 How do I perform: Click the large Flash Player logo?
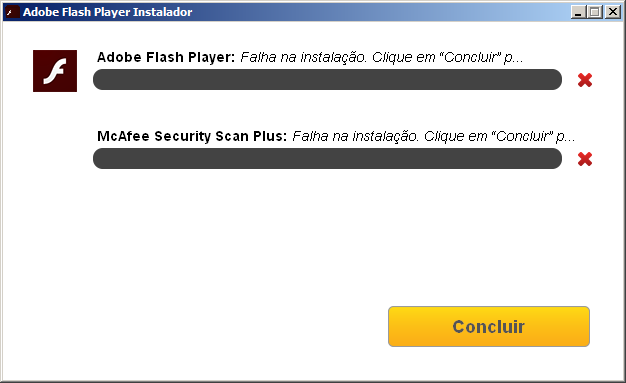pyautogui.click(x=55, y=71)
